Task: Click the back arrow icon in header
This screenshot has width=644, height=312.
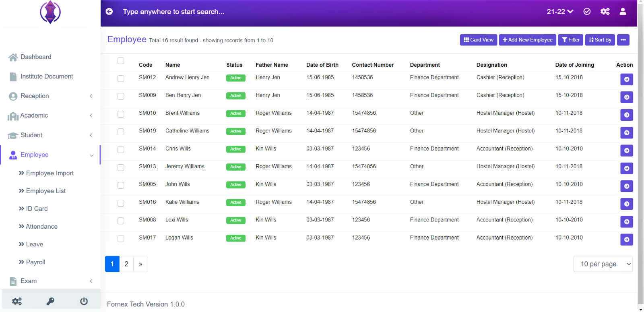Action: point(109,12)
